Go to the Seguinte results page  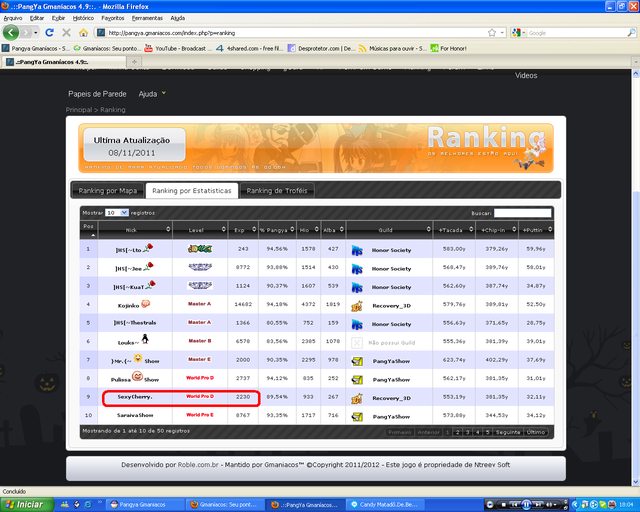pyautogui.click(x=508, y=432)
